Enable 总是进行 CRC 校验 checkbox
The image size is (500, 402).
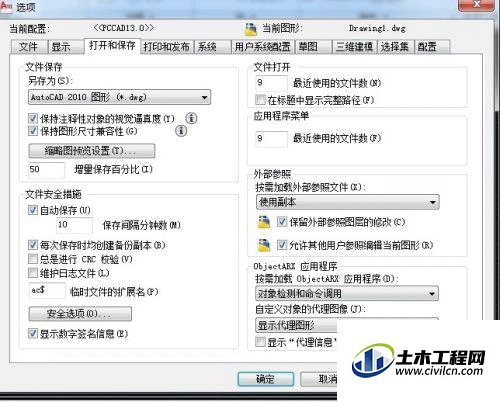[x=33, y=259]
